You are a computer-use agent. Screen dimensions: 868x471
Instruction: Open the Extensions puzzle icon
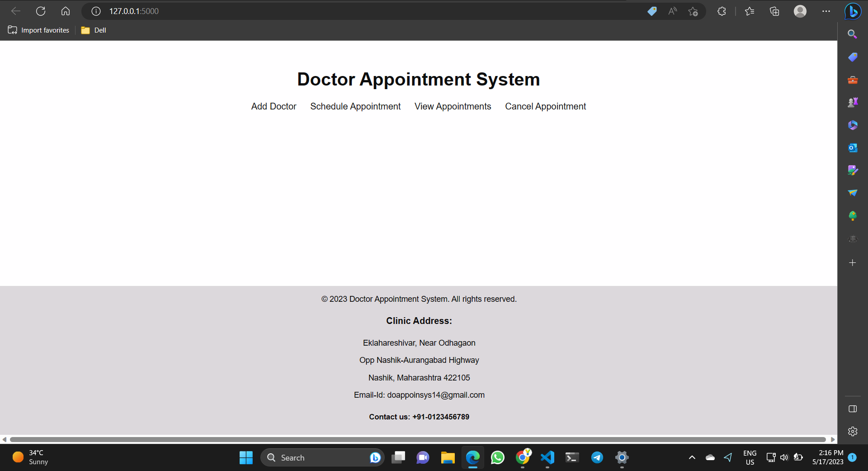coord(722,11)
